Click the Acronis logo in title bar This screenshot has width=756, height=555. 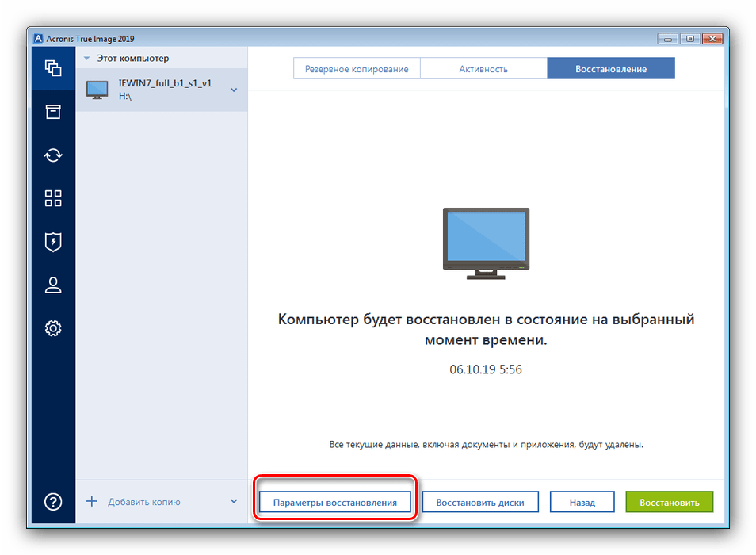pyautogui.click(x=38, y=39)
